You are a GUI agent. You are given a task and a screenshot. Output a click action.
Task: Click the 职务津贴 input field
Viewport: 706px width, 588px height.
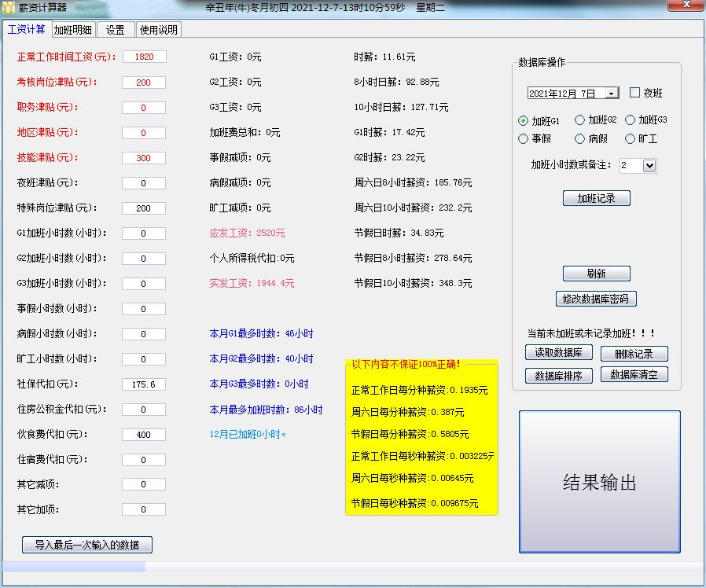pos(144,108)
